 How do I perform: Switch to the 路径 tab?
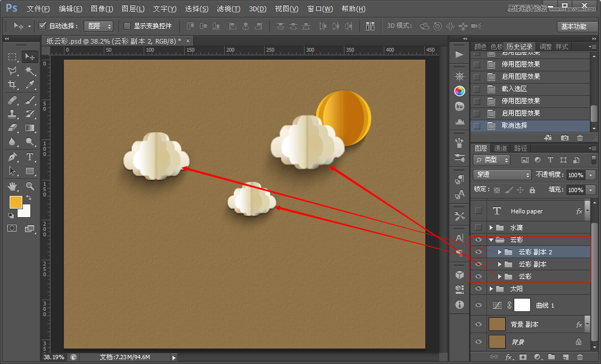(x=521, y=148)
